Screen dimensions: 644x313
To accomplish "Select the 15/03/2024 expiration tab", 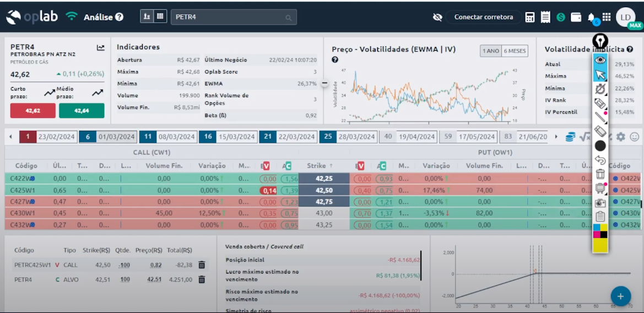I will coord(229,137).
